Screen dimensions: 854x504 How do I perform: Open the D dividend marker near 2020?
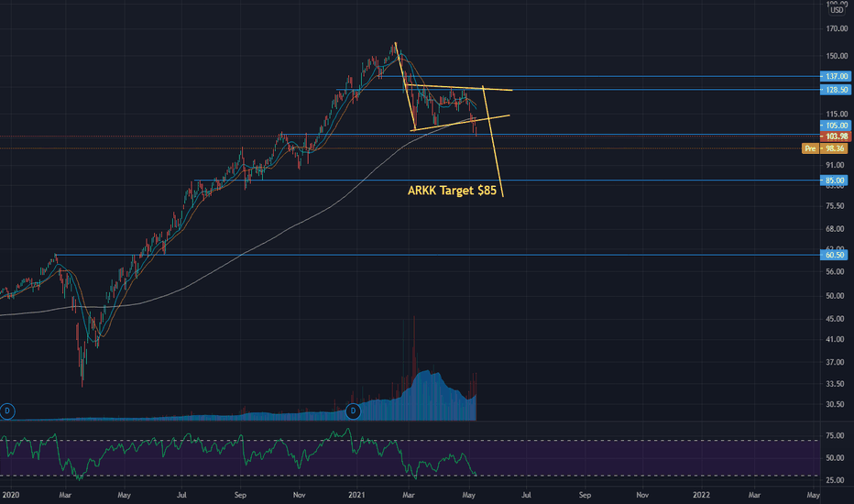tap(7, 411)
